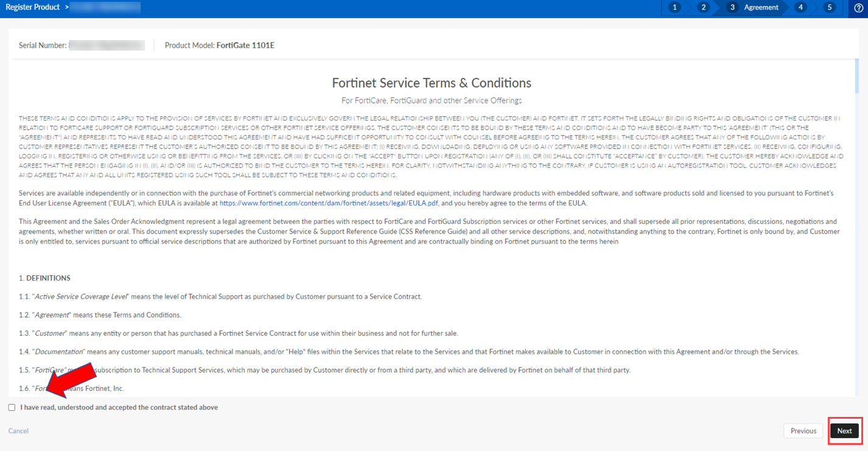Click the step 2 circle indicator
This screenshot has height=451, width=868.
[x=703, y=7]
